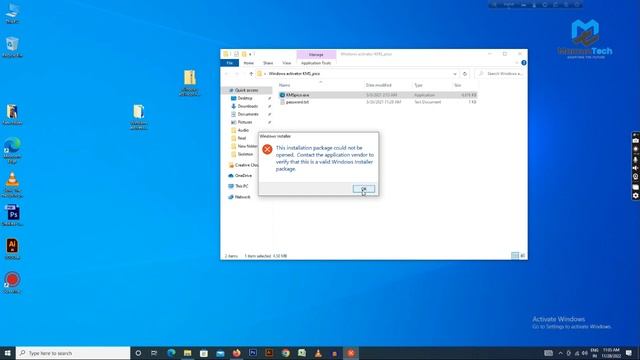Viewport: 640px width, 360px height.
Task: Open volume control in system tray
Action: tap(585, 353)
